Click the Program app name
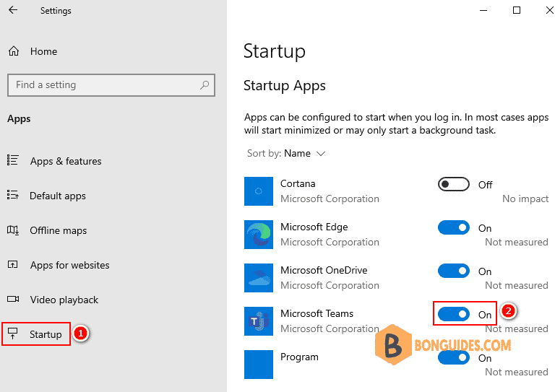 click(x=299, y=357)
